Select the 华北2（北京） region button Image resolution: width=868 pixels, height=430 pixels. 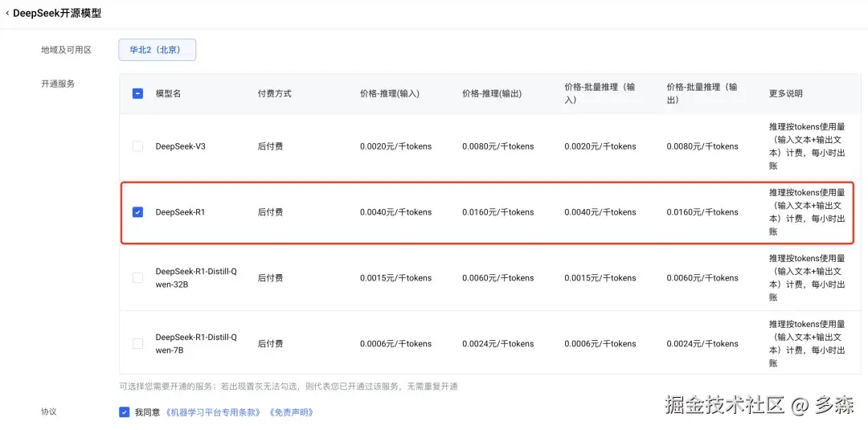coord(158,50)
